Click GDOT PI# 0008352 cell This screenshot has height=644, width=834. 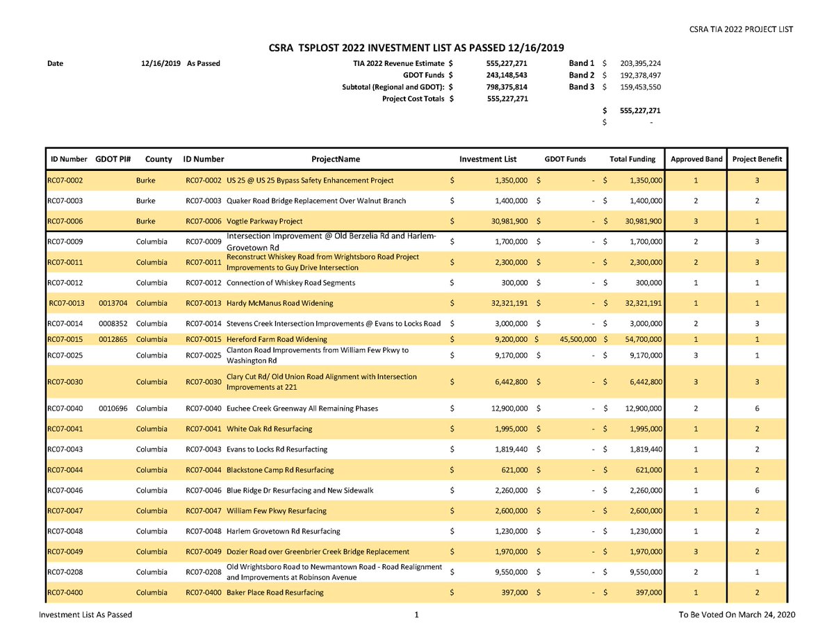[113, 324]
